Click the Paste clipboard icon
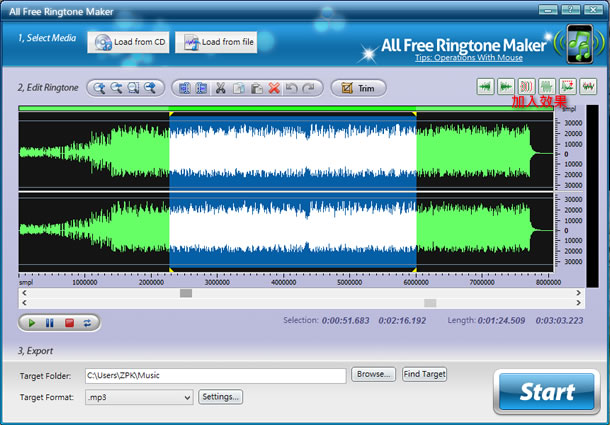Viewport: 610px width, 425px height. (256, 88)
